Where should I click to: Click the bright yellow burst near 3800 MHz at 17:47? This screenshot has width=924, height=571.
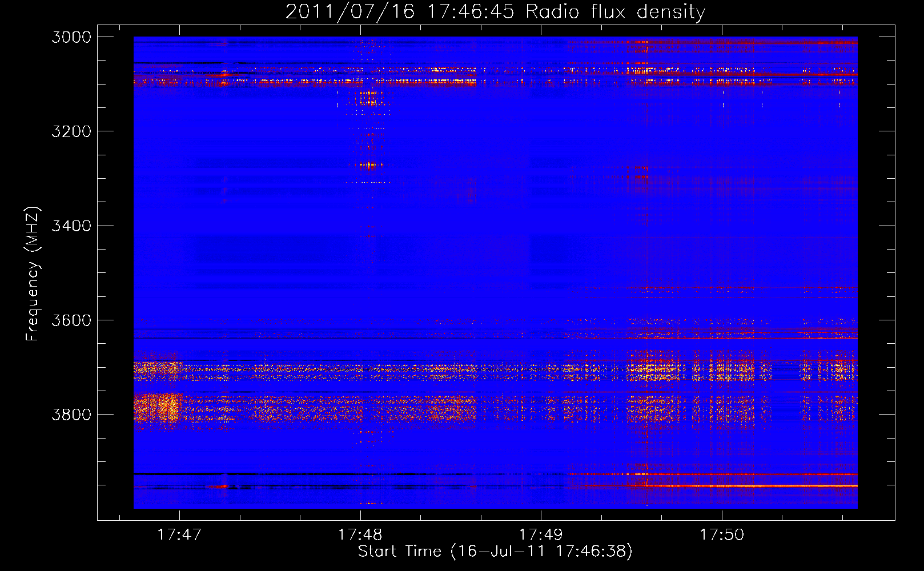point(160,408)
